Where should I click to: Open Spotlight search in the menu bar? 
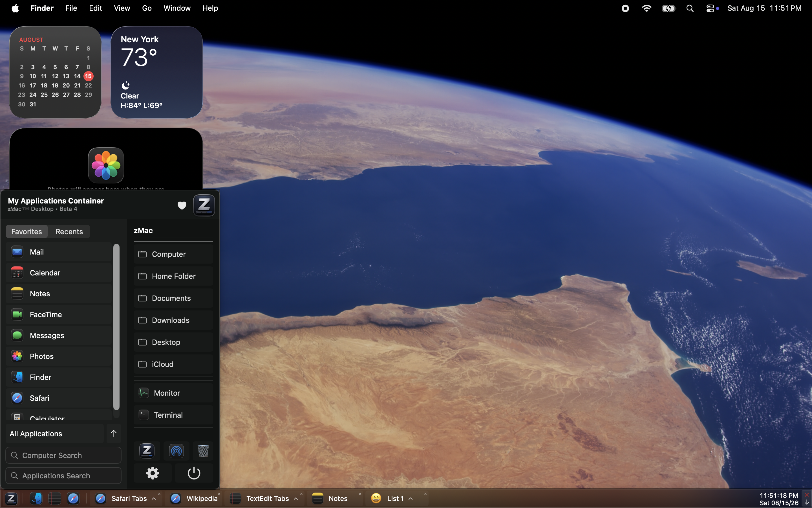click(x=690, y=8)
